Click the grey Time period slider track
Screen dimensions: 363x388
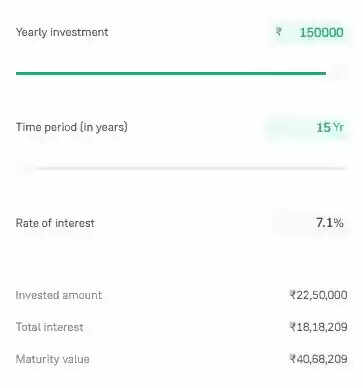click(191, 168)
